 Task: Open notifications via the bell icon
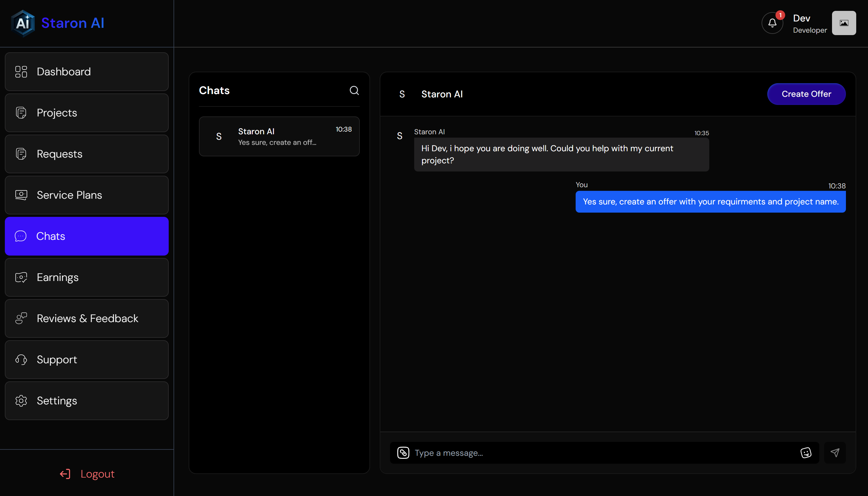[x=772, y=23]
